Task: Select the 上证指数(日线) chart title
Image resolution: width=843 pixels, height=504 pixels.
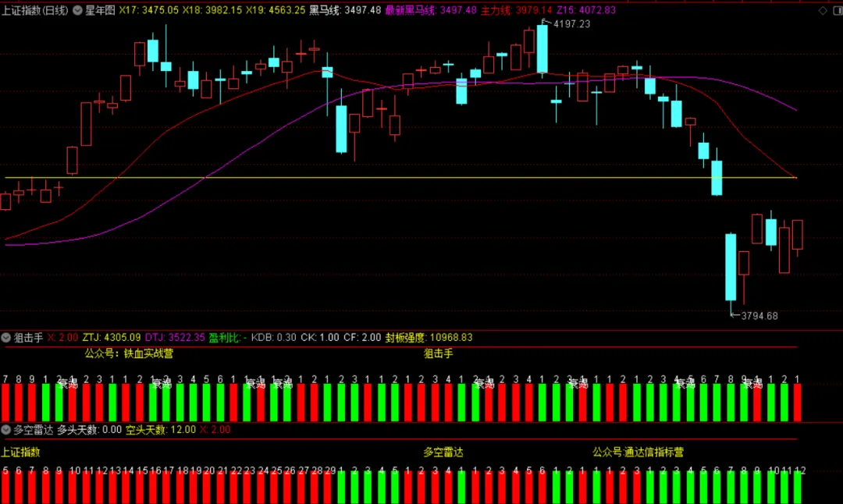Action: click(35, 10)
